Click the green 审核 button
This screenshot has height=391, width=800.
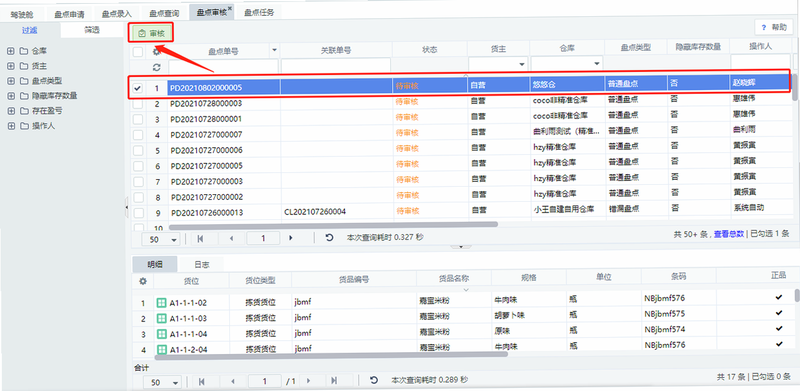[x=151, y=33]
